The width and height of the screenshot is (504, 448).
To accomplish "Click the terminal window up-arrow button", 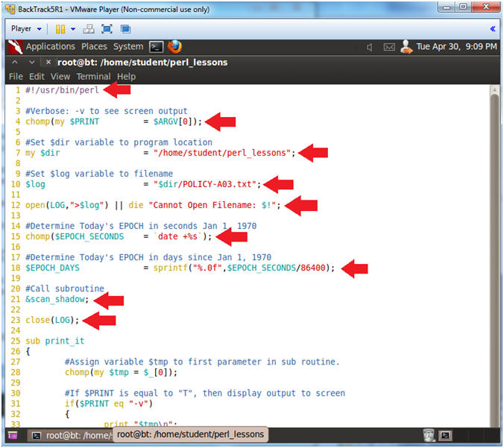I will pos(15,62).
